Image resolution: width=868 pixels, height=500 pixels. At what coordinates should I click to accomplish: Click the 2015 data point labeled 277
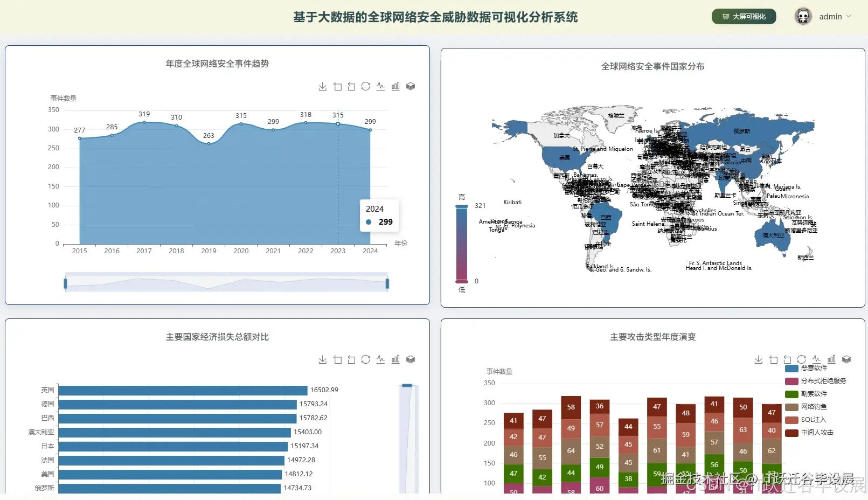(x=80, y=138)
